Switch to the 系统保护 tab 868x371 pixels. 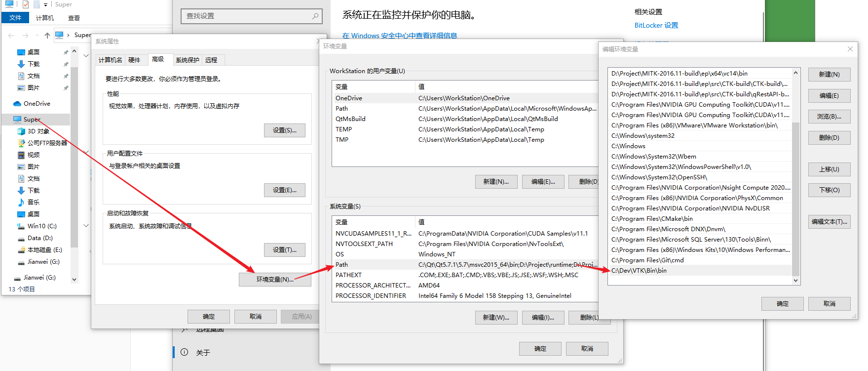click(x=188, y=60)
